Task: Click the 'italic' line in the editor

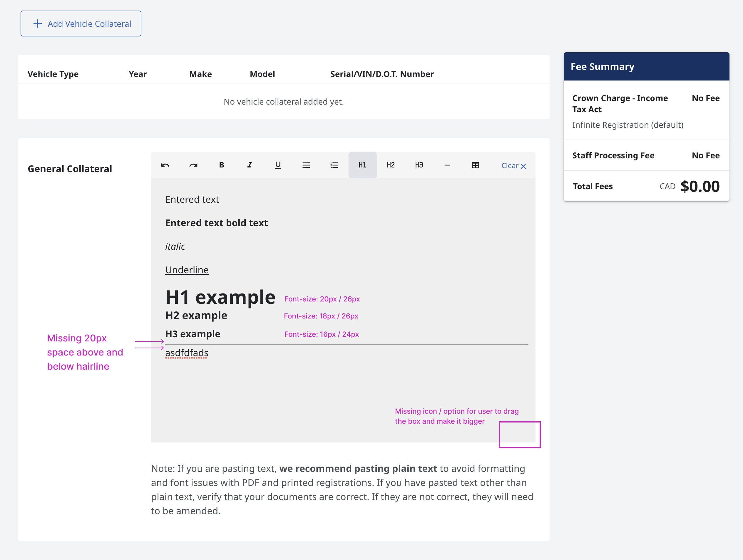Action: point(175,247)
